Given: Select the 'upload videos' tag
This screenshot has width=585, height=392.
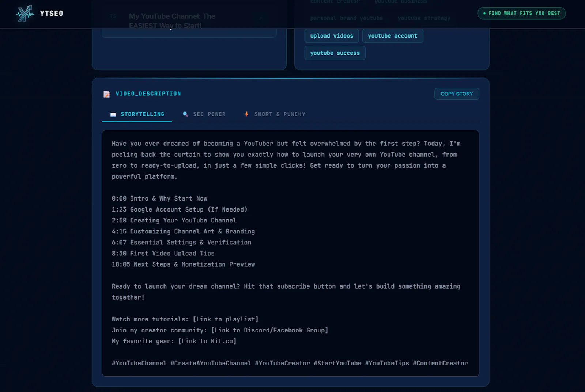Looking at the screenshot, I should 332,36.
